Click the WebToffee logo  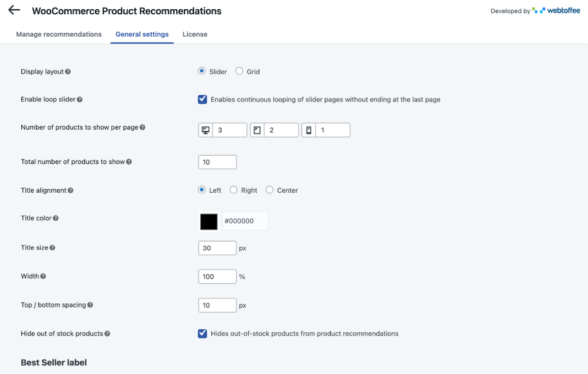tap(556, 10)
